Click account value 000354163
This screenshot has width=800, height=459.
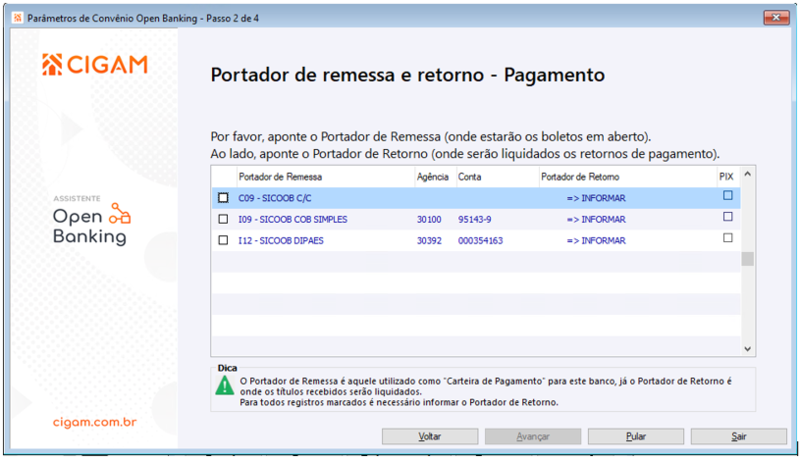coord(480,241)
